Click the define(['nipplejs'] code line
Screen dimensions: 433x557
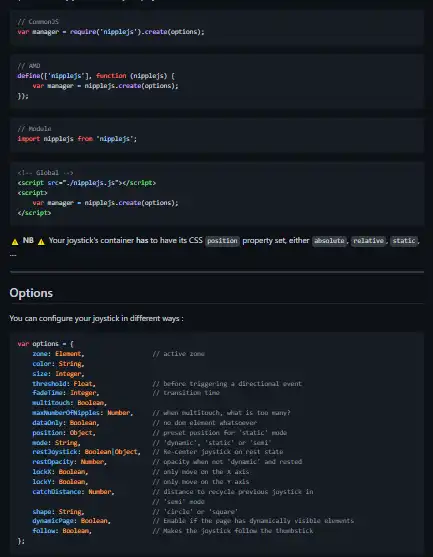[96, 76]
